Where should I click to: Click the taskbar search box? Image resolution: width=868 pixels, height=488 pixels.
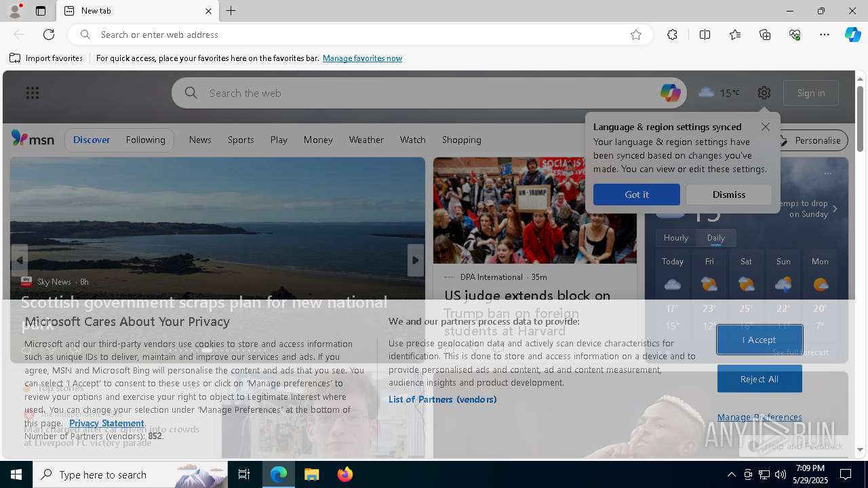point(130,474)
